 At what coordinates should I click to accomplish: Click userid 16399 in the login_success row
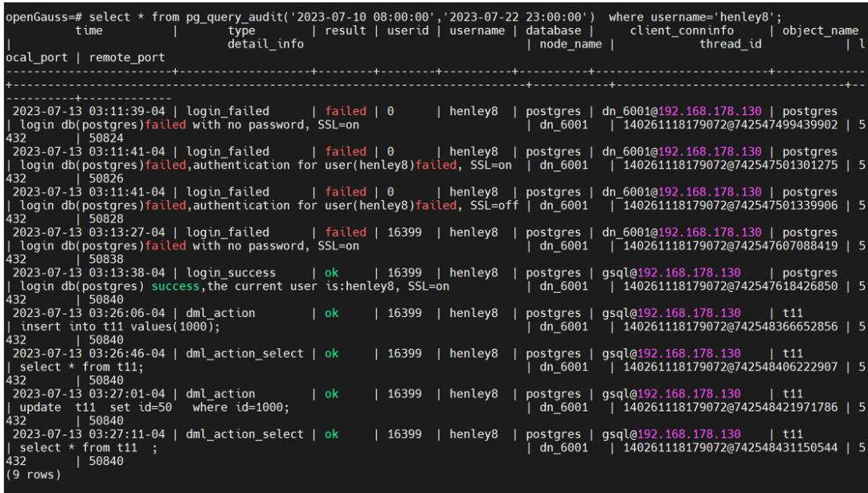[404, 273]
